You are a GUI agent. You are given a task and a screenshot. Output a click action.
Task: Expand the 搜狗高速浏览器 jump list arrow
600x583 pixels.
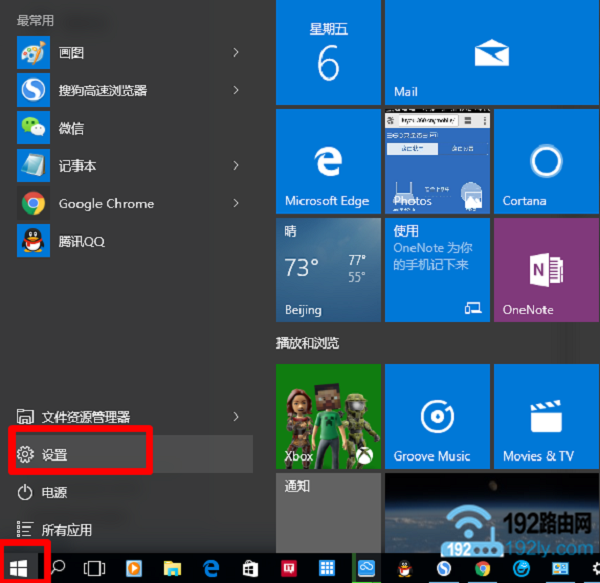[236, 90]
